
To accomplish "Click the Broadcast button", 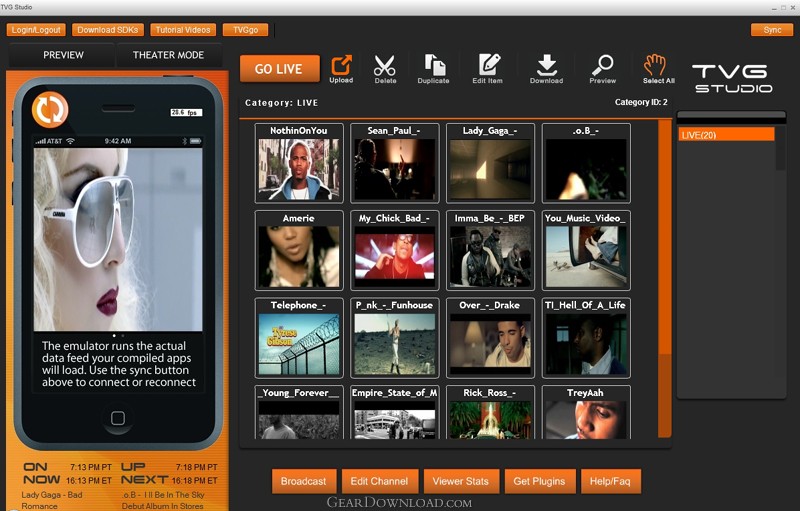I will click(x=304, y=481).
